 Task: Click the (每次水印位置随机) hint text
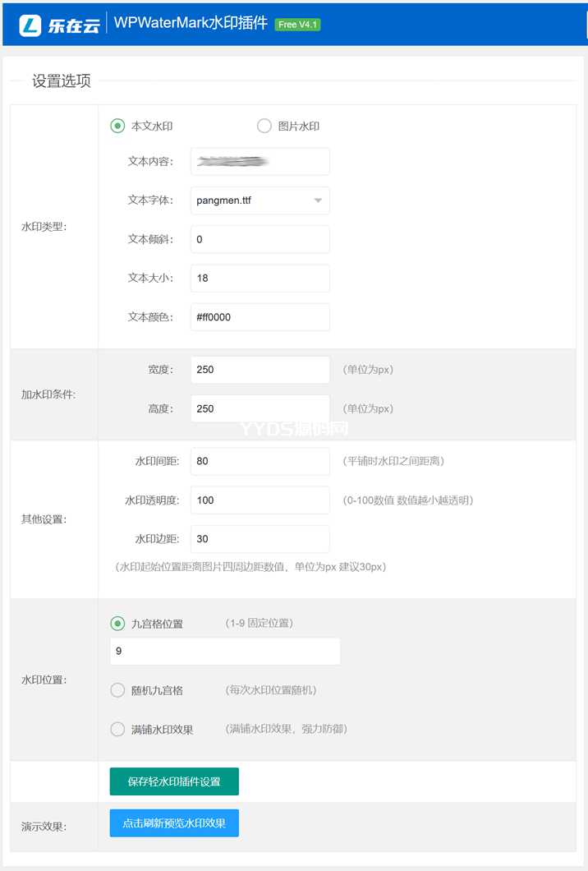coord(271,690)
